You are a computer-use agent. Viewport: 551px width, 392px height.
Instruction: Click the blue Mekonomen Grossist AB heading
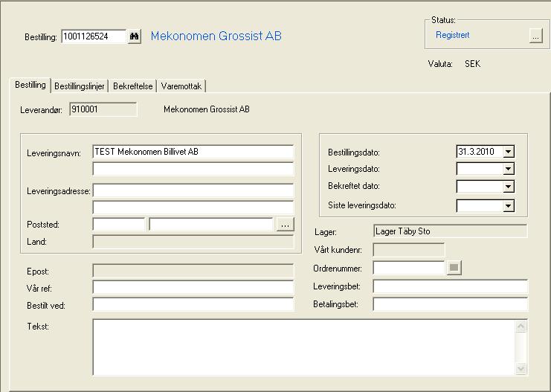coord(216,36)
